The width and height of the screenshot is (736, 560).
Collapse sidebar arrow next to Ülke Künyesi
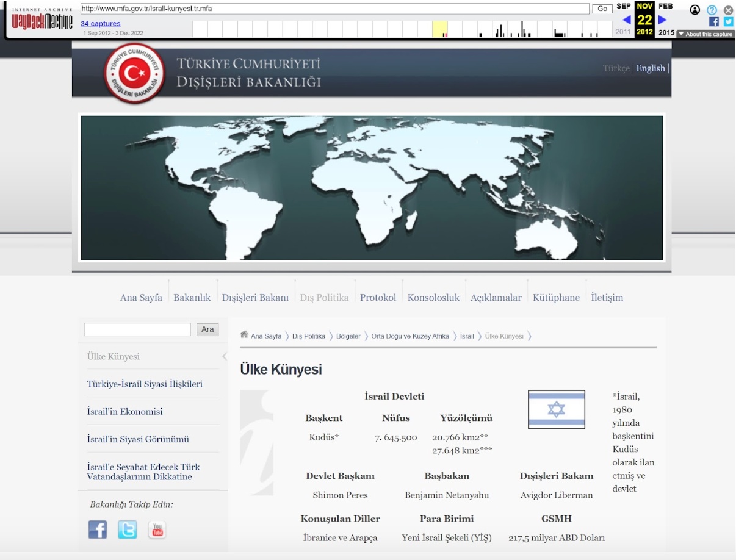pos(224,356)
